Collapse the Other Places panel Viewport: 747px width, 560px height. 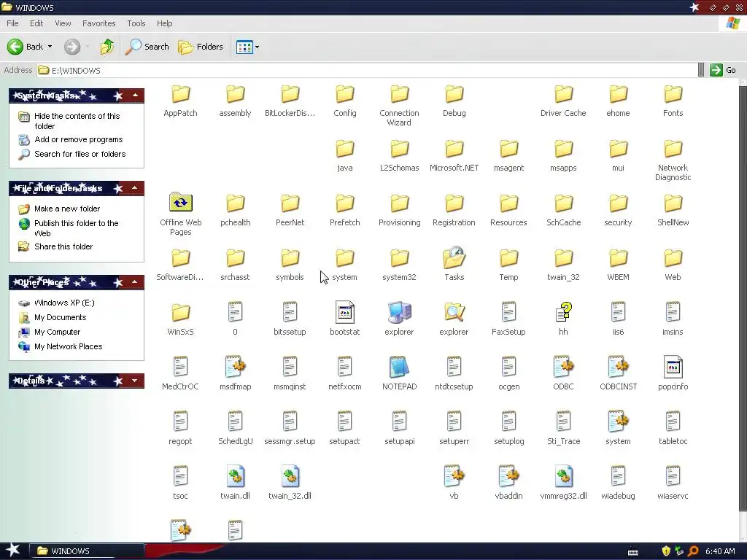tap(135, 282)
